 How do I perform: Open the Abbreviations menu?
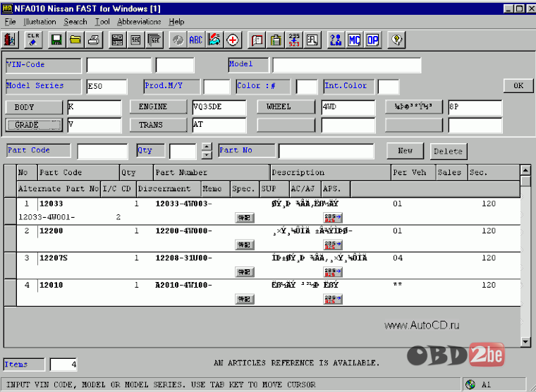[139, 22]
